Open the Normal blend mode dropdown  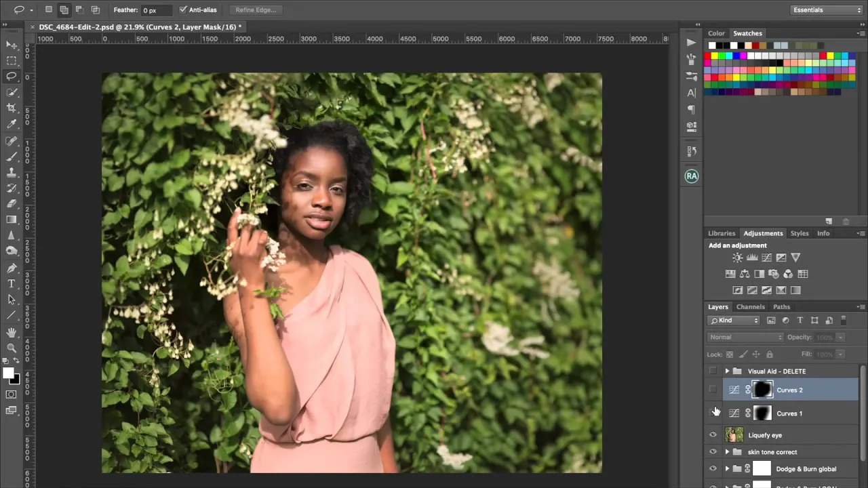click(745, 337)
